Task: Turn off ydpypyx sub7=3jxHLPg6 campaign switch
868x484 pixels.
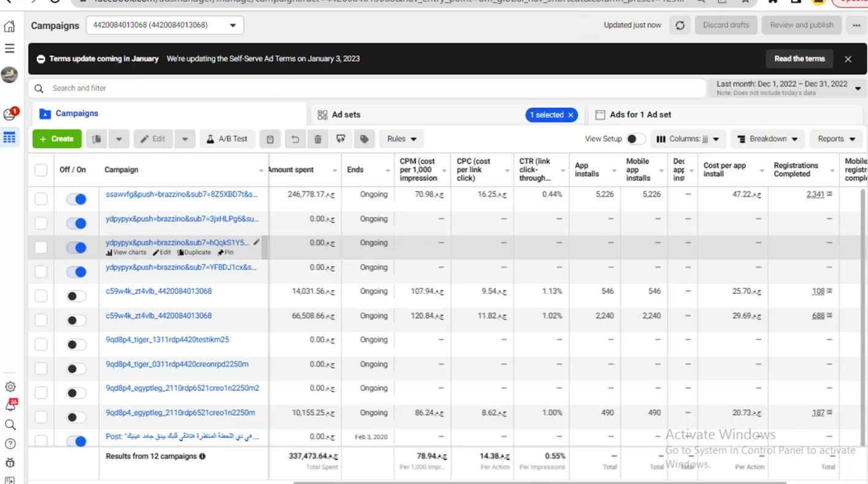Action: (76, 223)
